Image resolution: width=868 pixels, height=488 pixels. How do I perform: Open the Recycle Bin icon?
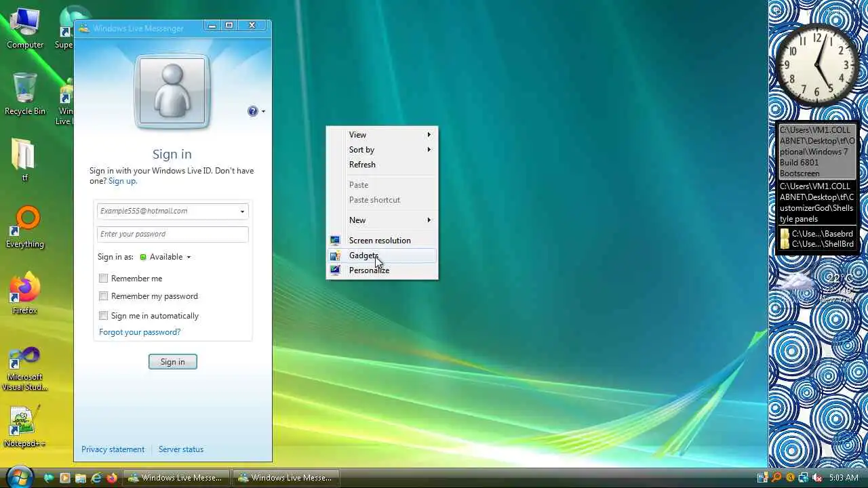tap(25, 94)
